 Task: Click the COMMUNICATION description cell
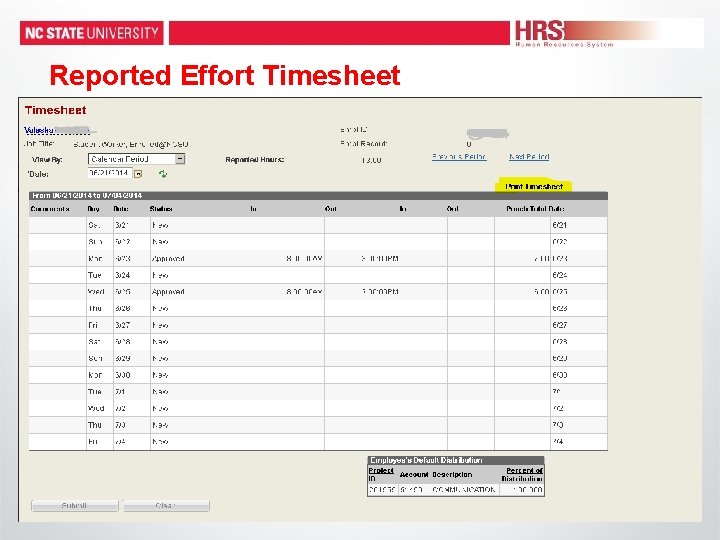[x=464, y=490]
